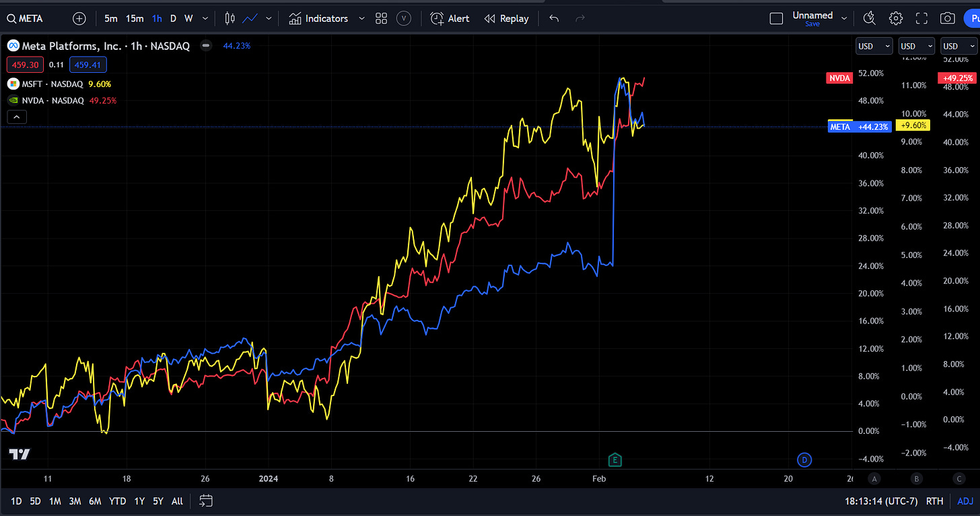Collapse the legend with the up chevron
Image resolution: width=980 pixels, height=516 pixels.
17,117
